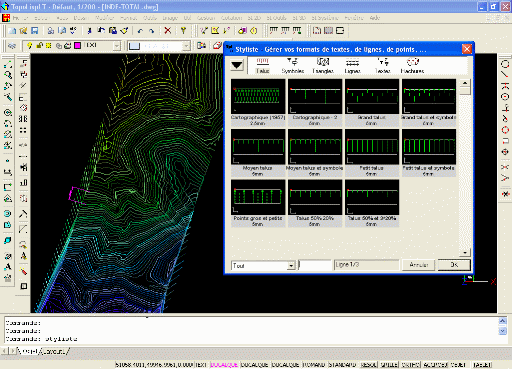Click the Open file icon in the toolbar
The height and width of the screenshot is (369, 512).
pyautogui.click(x=23, y=31)
